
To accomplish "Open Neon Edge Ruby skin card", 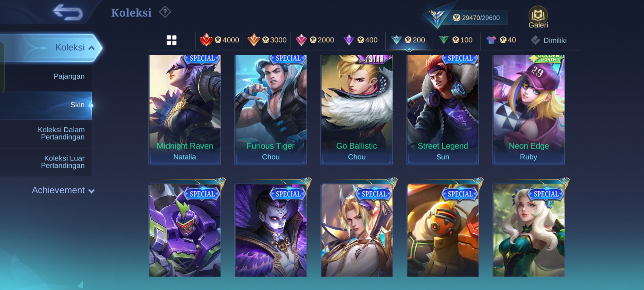I will coord(529,110).
